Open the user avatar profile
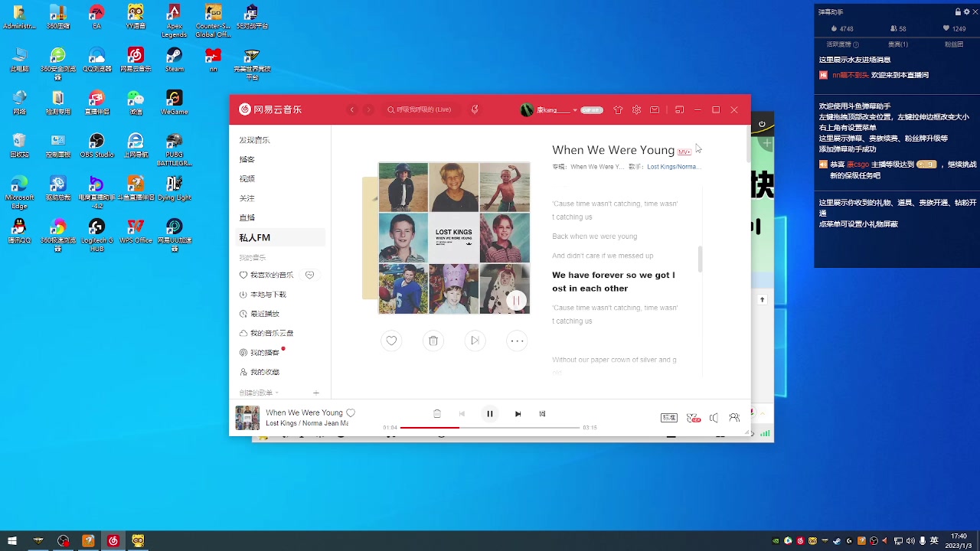Image resolution: width=980 pixels, height=551 pixels. [x=527, y=109]
